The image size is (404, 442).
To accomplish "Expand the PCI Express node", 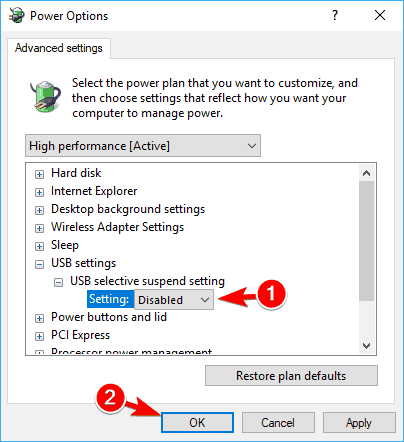I will [x=39, y=336].
